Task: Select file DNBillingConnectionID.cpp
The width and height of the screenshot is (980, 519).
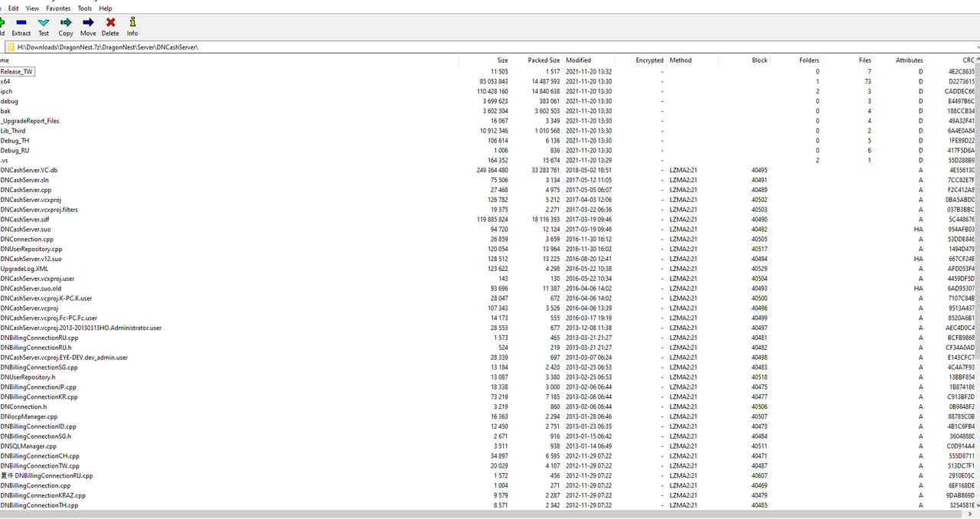Action: tap(38, 426)
